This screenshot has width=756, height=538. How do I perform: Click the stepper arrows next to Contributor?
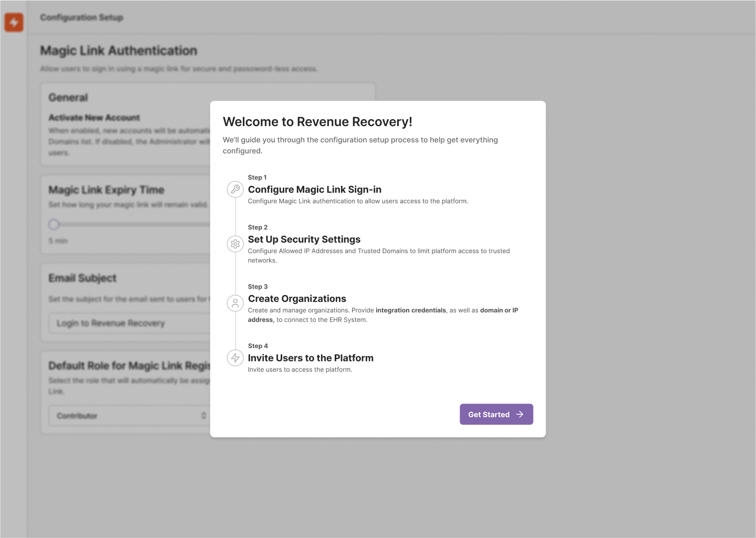[204, 415]
